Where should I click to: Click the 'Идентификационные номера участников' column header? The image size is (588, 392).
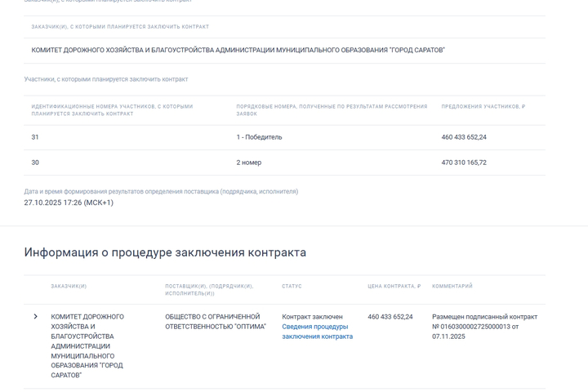[x=112, y=110]
